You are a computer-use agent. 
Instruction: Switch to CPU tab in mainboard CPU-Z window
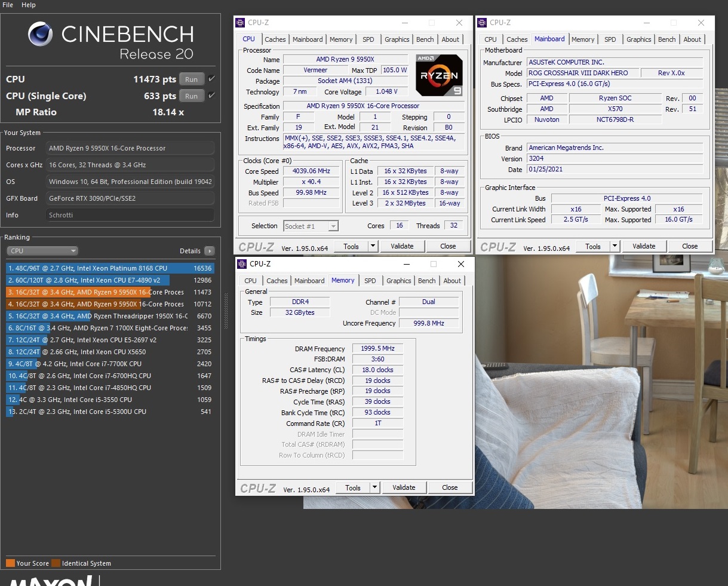(491, 39)
